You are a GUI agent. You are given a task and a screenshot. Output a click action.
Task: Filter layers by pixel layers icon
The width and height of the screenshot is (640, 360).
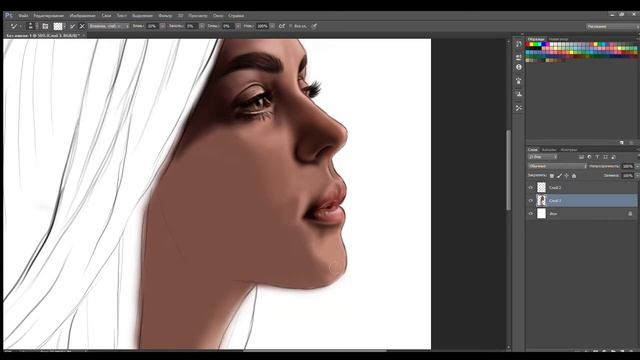tap(581, 157)
